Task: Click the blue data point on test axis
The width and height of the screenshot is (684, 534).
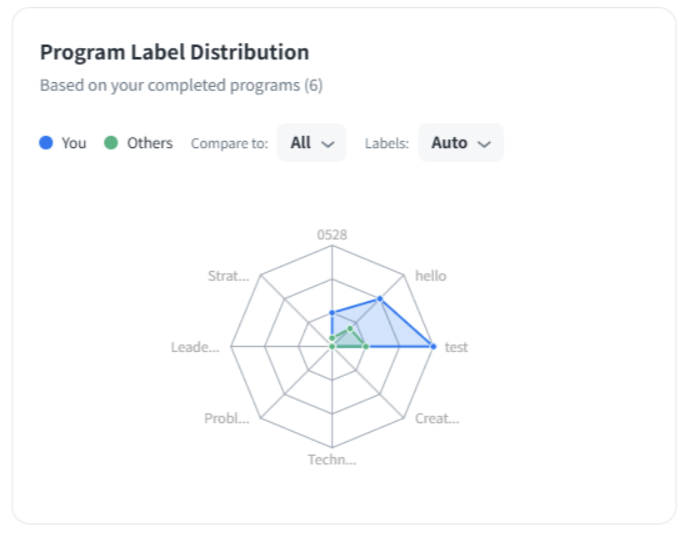Action: coord(433,346)
